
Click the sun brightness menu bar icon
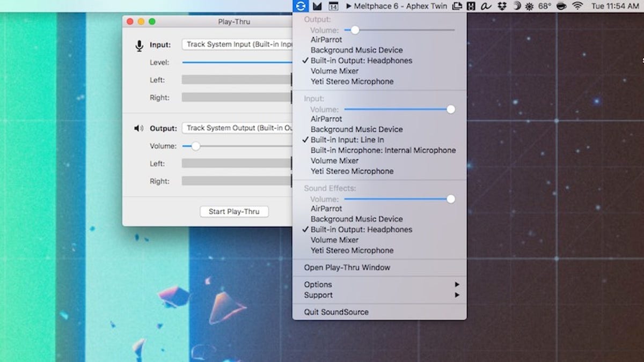530,6
